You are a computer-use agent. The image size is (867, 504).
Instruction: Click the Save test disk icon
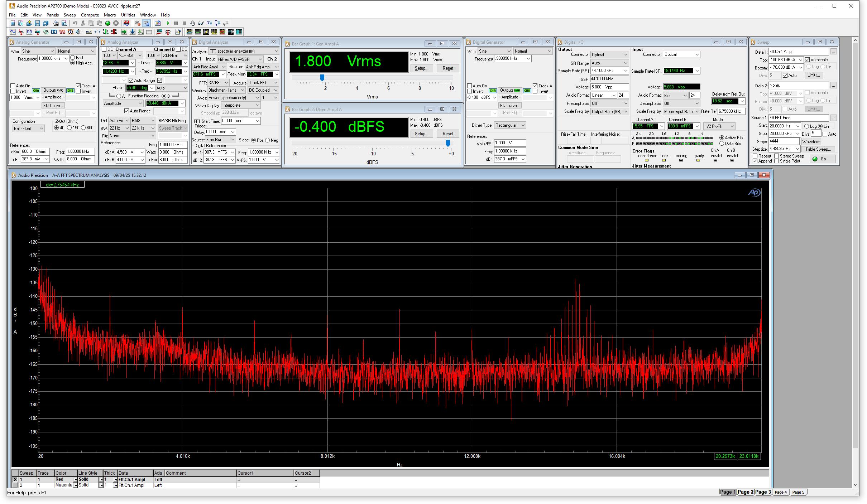pos(37,23)
